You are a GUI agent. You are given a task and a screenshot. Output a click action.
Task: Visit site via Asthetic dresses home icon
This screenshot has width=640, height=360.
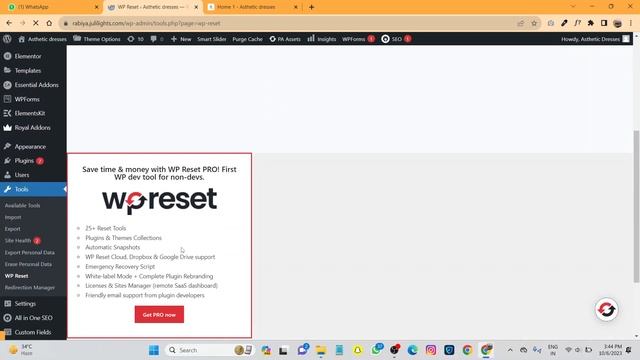42,39
